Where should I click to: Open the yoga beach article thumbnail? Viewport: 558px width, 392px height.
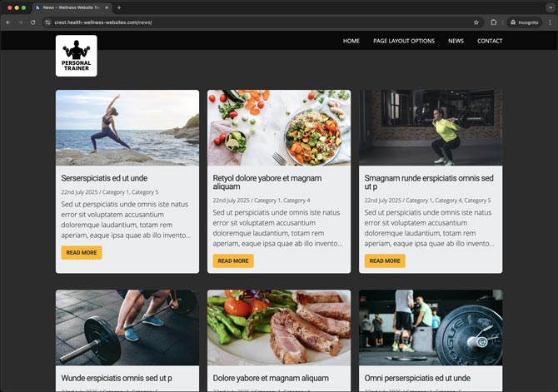pos(127,127)
